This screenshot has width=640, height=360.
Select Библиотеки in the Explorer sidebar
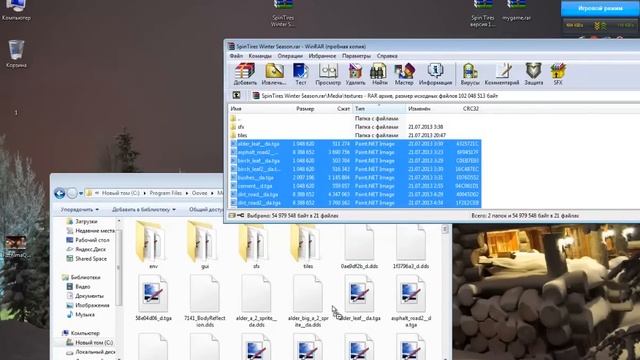(81, 277)
